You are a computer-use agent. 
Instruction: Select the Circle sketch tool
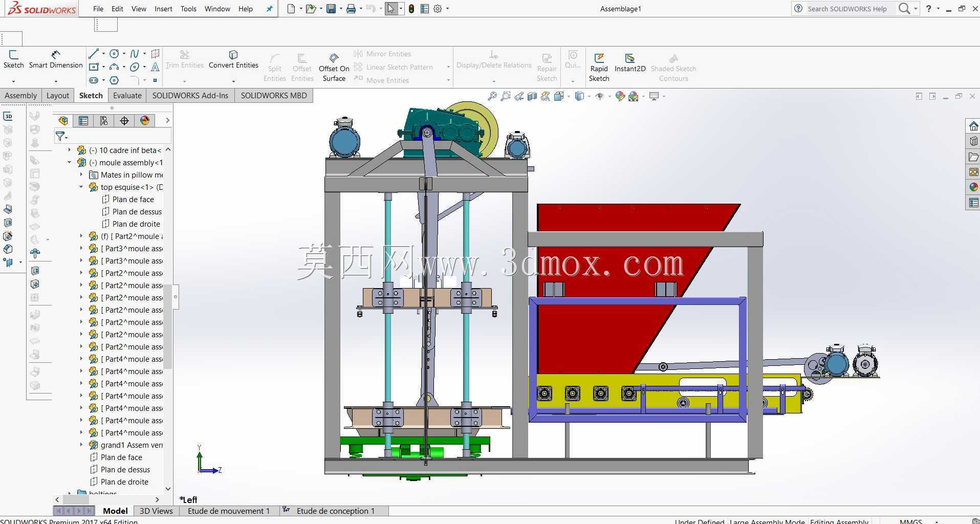(x=115, y=54)
